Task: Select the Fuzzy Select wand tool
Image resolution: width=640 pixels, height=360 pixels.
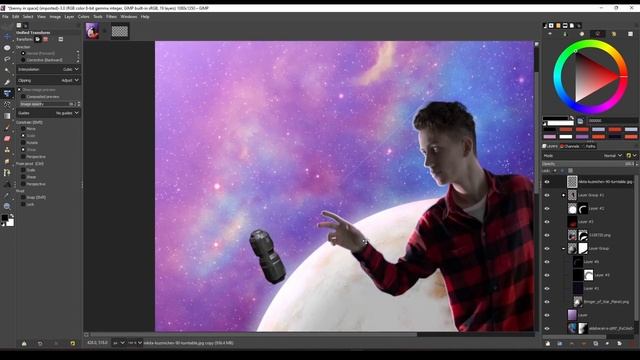Action: (x=7, y=71)
